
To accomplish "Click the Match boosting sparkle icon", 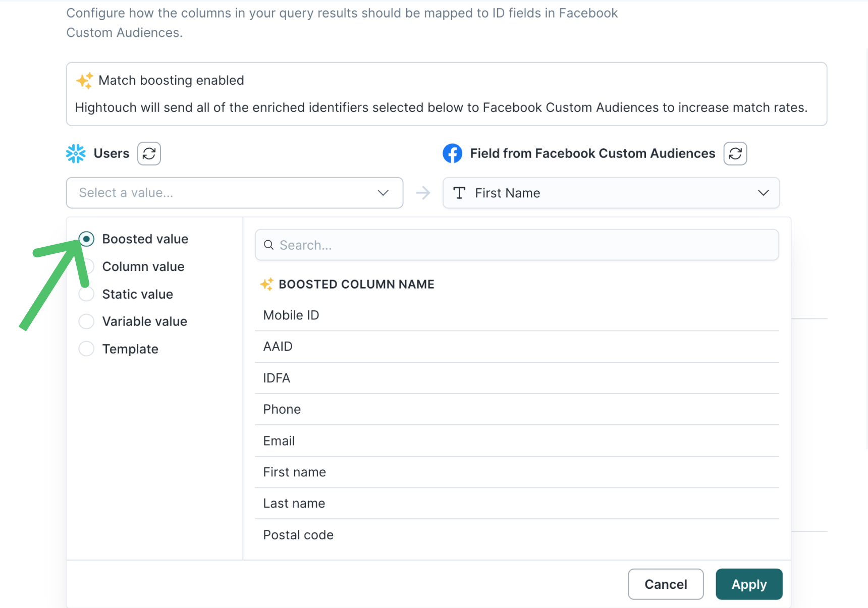I will pos(84,81).
